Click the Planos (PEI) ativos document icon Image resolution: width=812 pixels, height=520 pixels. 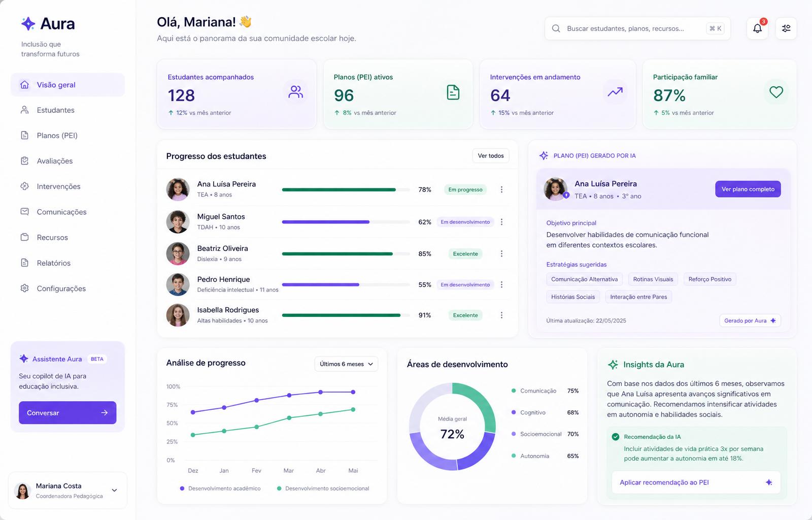pyautogui.click(x=453, y=92)
